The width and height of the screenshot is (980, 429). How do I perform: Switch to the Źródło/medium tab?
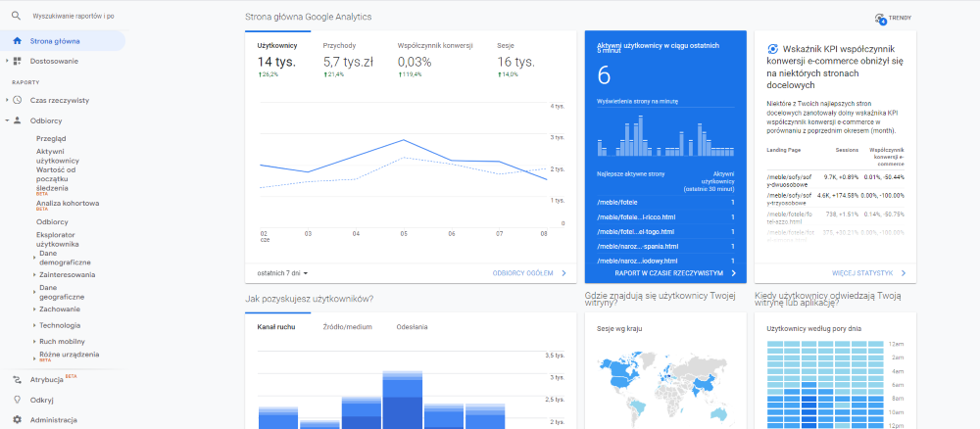coord(348,326)
